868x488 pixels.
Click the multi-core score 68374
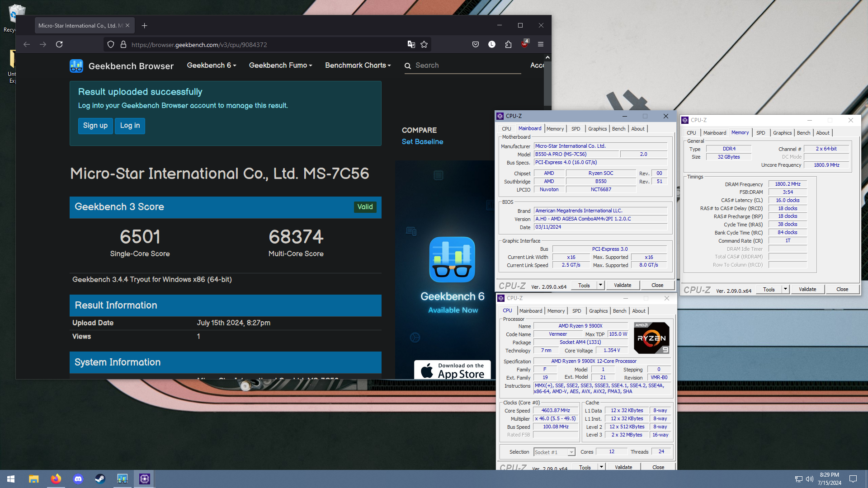(x=296, y=237)
